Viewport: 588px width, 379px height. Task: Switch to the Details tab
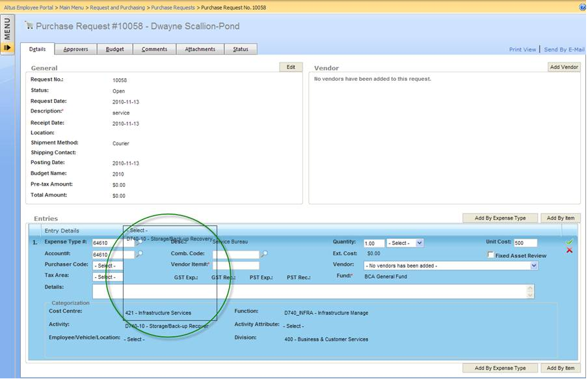38,49
